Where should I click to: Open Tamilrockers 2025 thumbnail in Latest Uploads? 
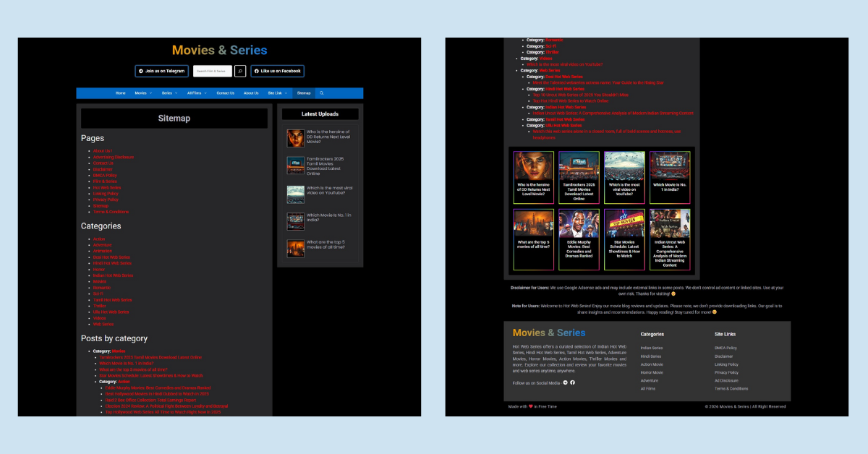[x=295, y=166]
